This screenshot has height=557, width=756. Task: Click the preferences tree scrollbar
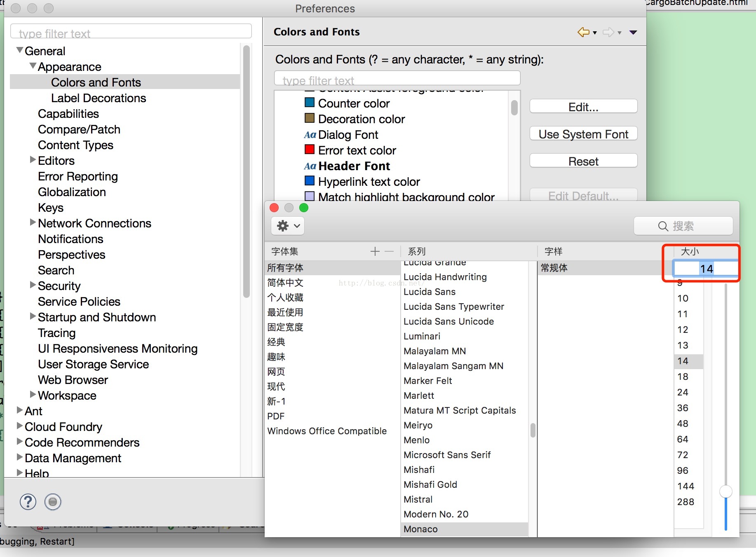tap(247, 171)
